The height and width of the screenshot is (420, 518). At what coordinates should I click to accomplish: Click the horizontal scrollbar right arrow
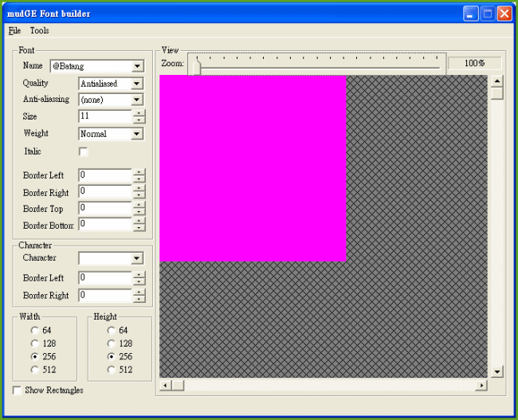click(481, 386)
